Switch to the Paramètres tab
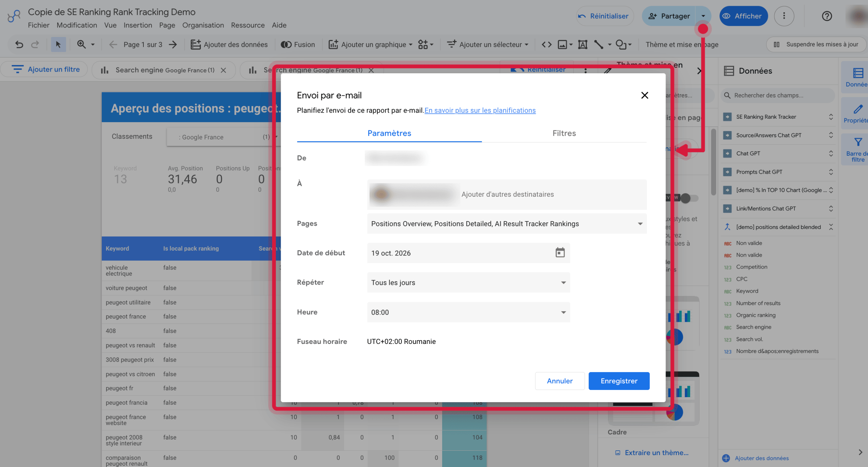Viewport: 868px width, 467px height. tap(389, 133)
